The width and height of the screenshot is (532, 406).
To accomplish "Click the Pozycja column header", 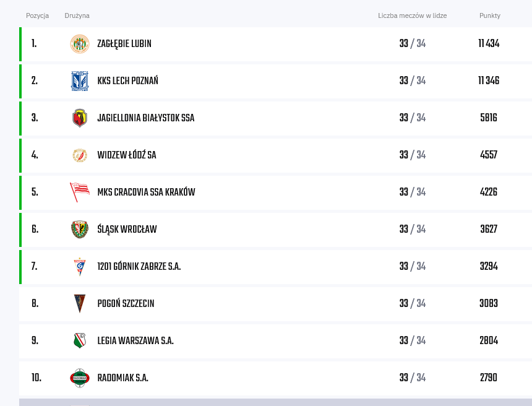I will (x=37, y=15).
